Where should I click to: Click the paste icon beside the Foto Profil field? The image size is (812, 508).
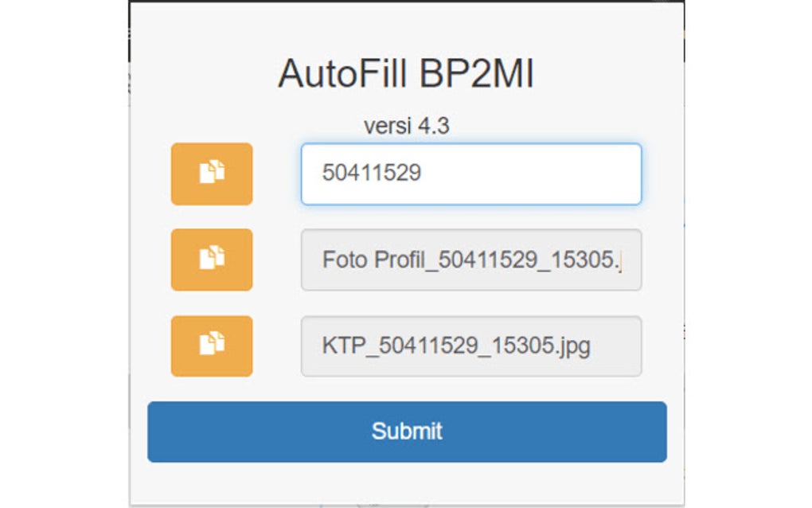[x=211, y=260]
